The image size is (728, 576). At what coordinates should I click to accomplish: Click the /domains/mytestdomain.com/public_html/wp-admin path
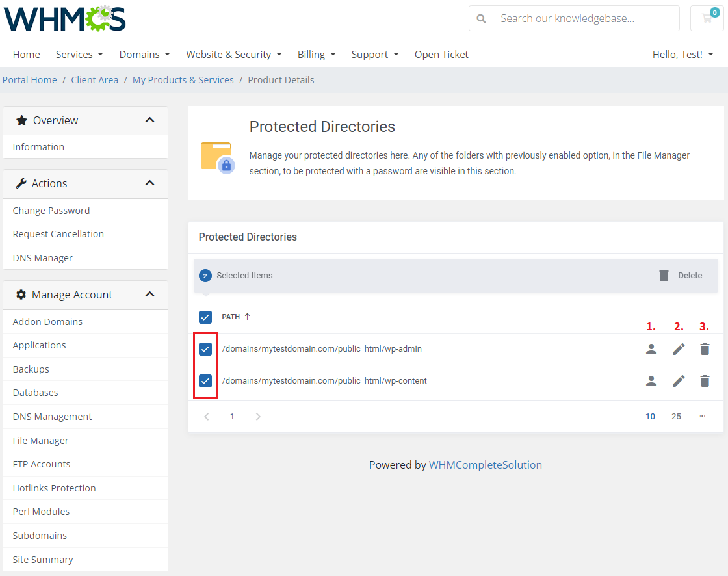pos(322,349)
